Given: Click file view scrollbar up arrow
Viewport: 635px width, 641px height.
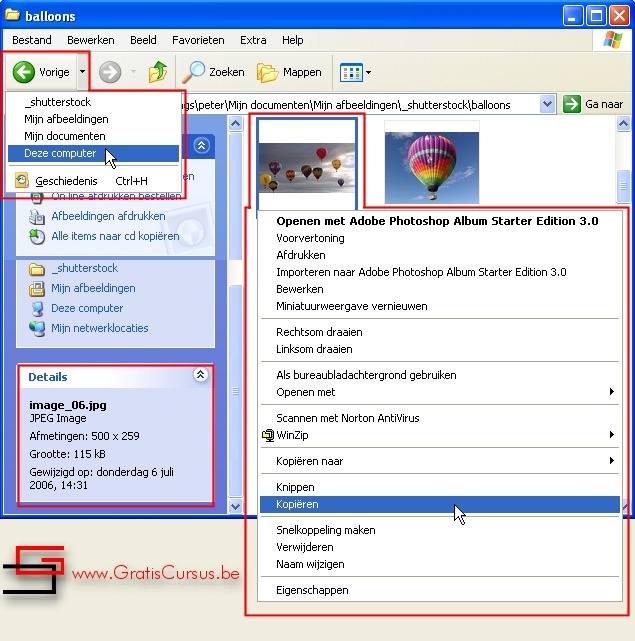Looking at the screenshot, I should click(x=623, y=123).
